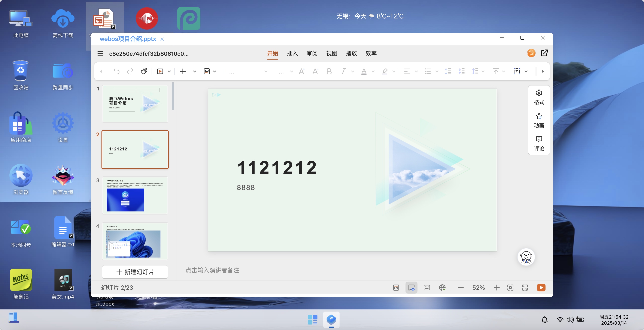Screen dimensions: 644x330
Task: Open font color picker underline A
Action: click(364, 72)
